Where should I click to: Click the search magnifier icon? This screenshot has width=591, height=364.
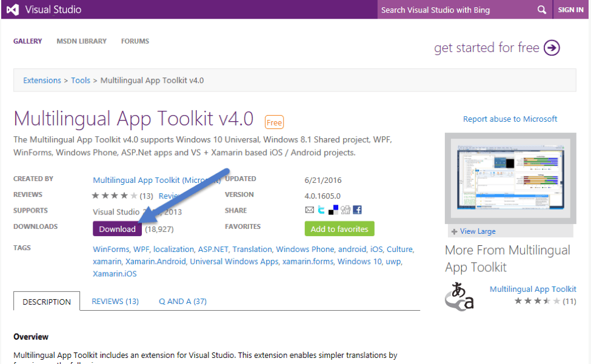coord(542,10)
